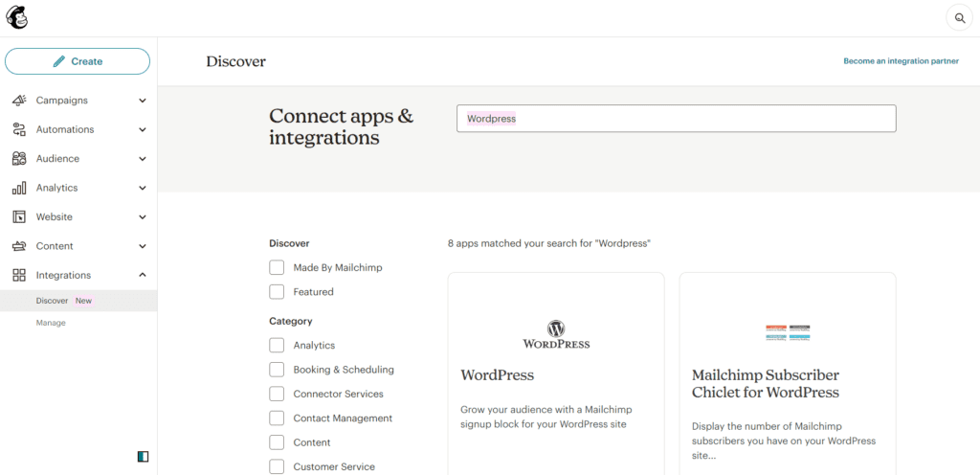This screenshot has width=980, height=475.
Task: Click the Discover page heading
Action: click(x=235, y=61)
